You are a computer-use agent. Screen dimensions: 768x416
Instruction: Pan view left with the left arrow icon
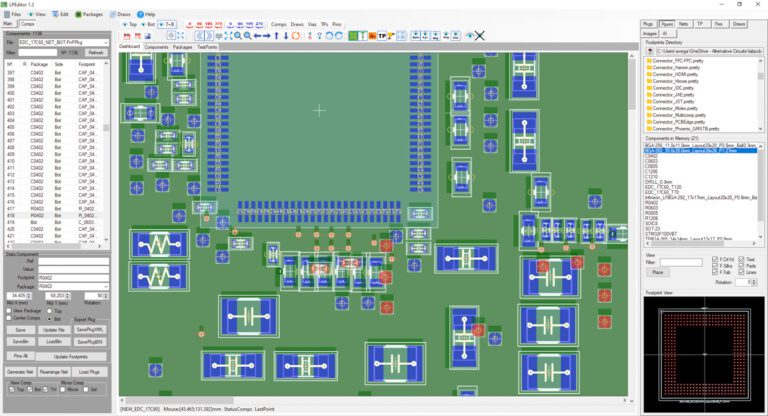pos(257,36)
